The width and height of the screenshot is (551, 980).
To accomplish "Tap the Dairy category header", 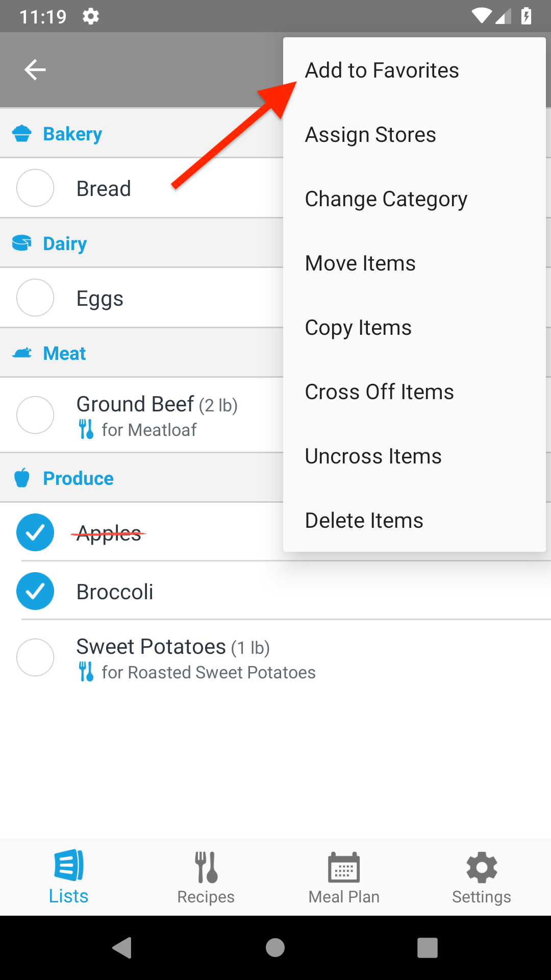I will point(65,243).
